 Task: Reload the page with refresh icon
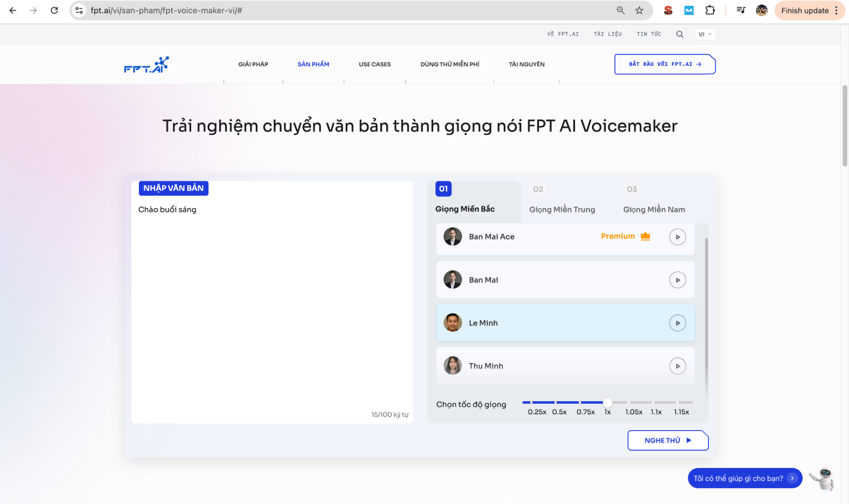[x=54, y=11]
